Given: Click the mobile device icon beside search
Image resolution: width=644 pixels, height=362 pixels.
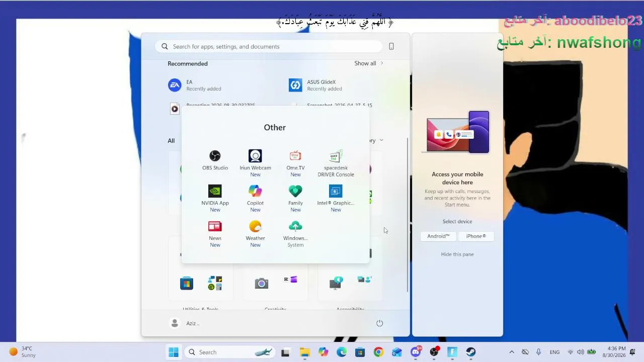Looking at the screenshot, I should tap(391, 46).
